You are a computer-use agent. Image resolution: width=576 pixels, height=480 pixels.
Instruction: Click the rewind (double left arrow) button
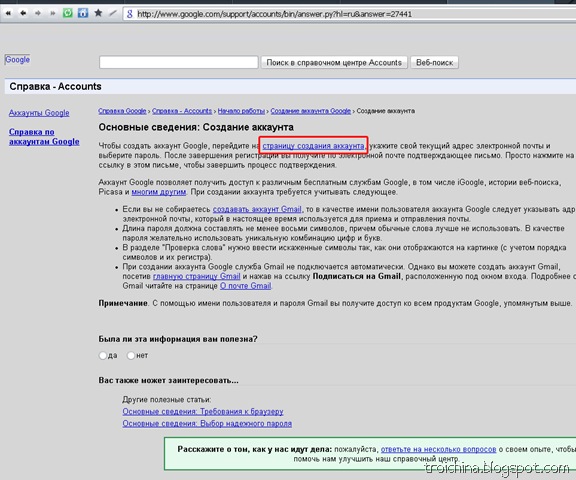[x=8, y=14]
